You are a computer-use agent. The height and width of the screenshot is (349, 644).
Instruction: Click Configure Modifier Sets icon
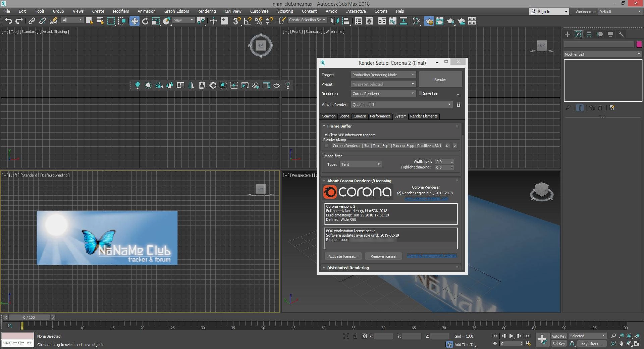[x=612, y=108]
